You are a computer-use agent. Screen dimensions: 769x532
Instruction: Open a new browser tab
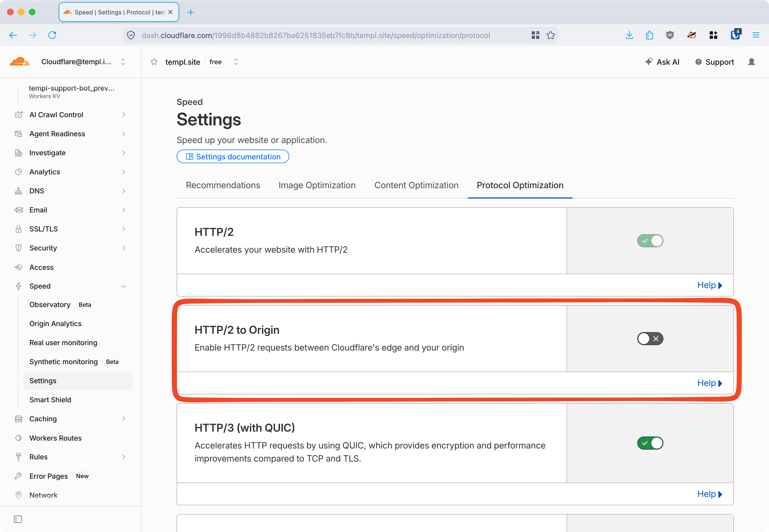191,12
